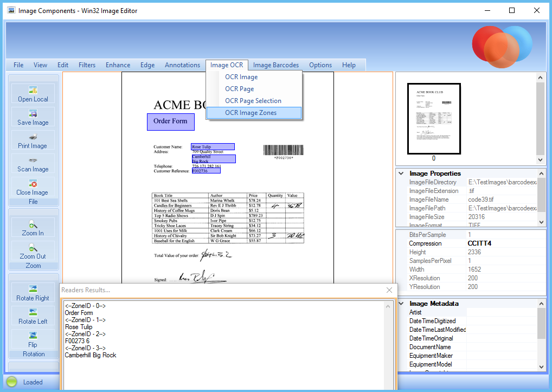This screenshot has height=392, width=552.
Task: Select page 0 thumbnail
Action: pyautogui.click(x=434, y=119)
